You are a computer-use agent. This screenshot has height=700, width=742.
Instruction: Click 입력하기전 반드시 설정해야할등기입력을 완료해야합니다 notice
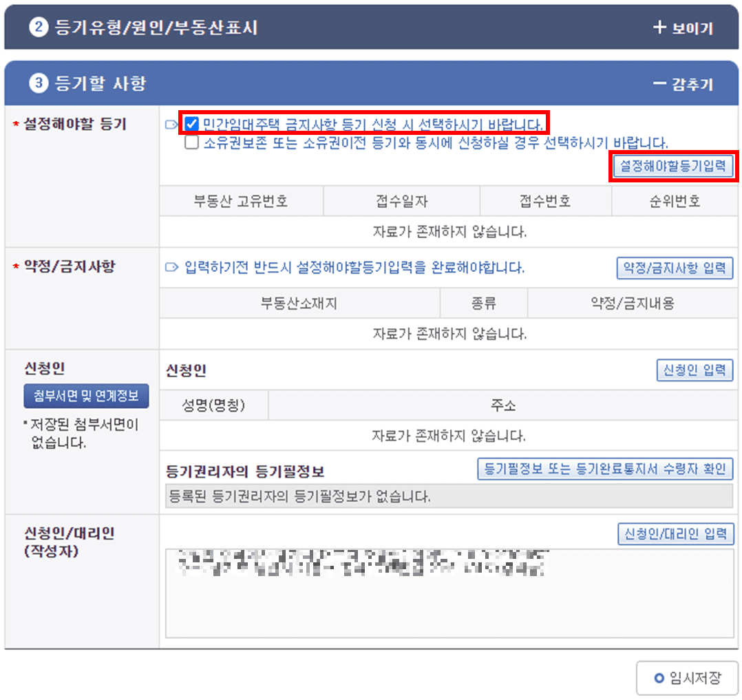pyautogui.click(x=354, y=268)
